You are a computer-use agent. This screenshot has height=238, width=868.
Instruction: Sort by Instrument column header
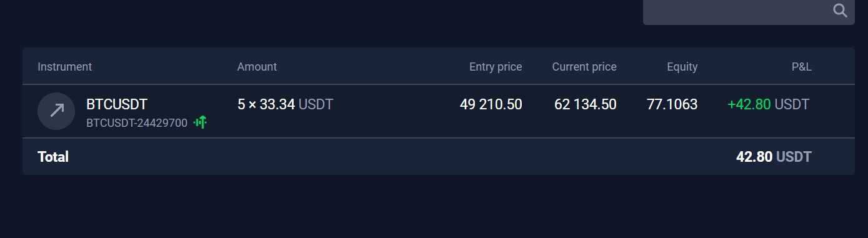64,67
